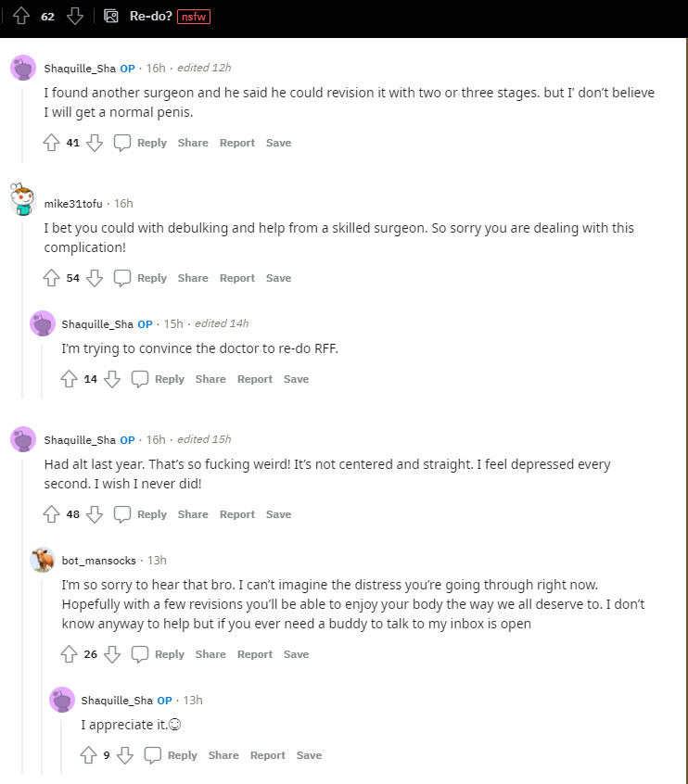This screenshot has width=688, height=784.
Task: Upvote the "I appreciate it" comment
Action: pyautogui.click(x=89, y=755)
